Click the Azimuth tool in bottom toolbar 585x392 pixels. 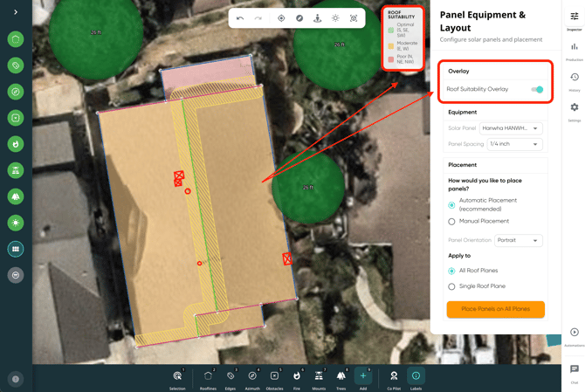[252, 379]
